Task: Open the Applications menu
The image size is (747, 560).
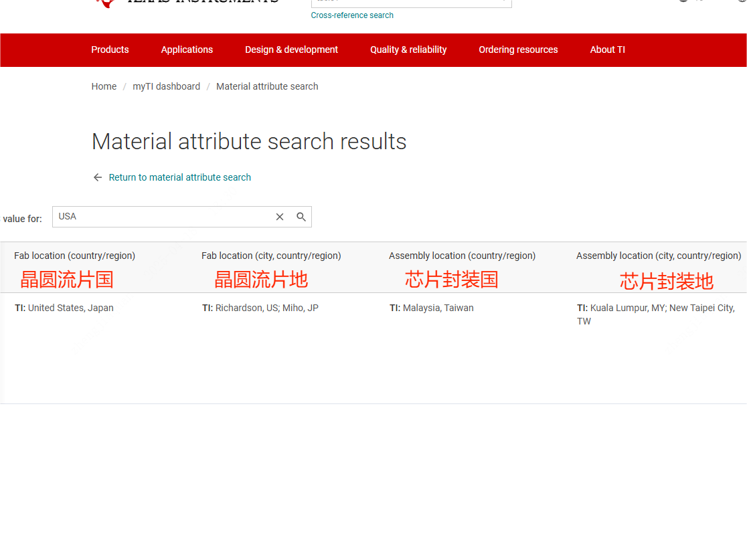Action: [187, 50]
